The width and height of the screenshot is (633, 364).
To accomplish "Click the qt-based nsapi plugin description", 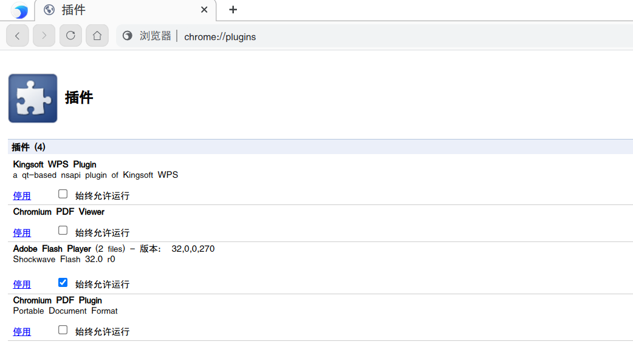I will click(95, 175).
